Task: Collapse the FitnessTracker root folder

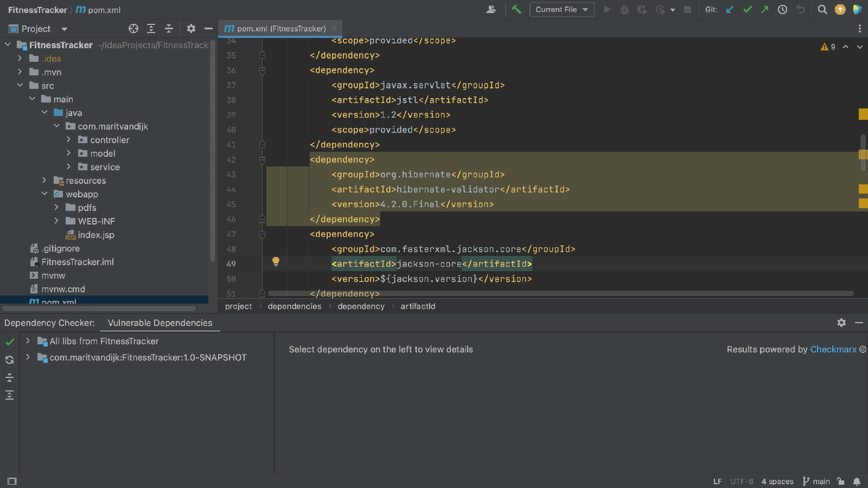Action: pos(8,44)
